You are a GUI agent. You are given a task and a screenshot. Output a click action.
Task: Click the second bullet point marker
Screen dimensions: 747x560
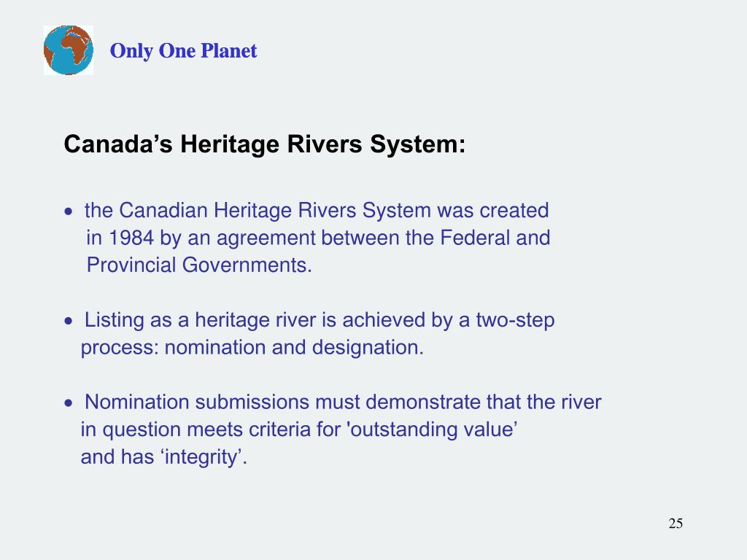coord(69,321)
